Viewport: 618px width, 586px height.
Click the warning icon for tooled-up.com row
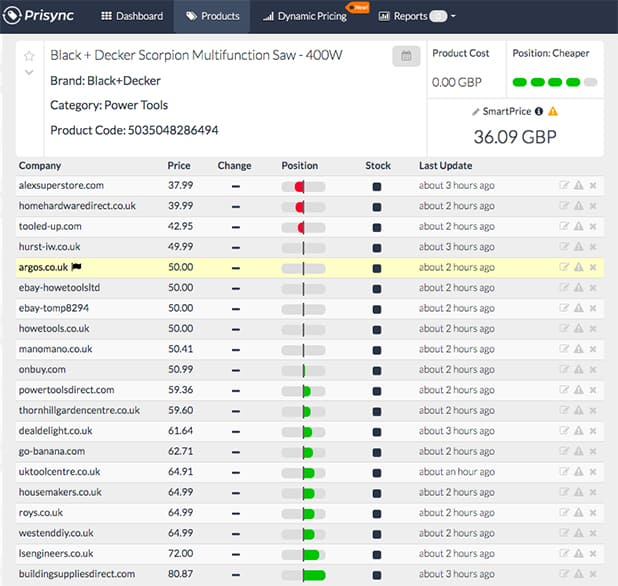578,227
